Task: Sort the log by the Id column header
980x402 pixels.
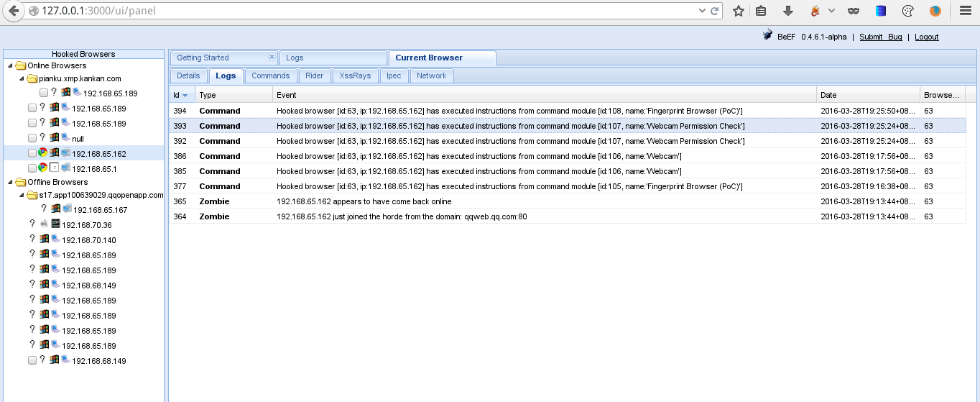Action: coord(180,95)
